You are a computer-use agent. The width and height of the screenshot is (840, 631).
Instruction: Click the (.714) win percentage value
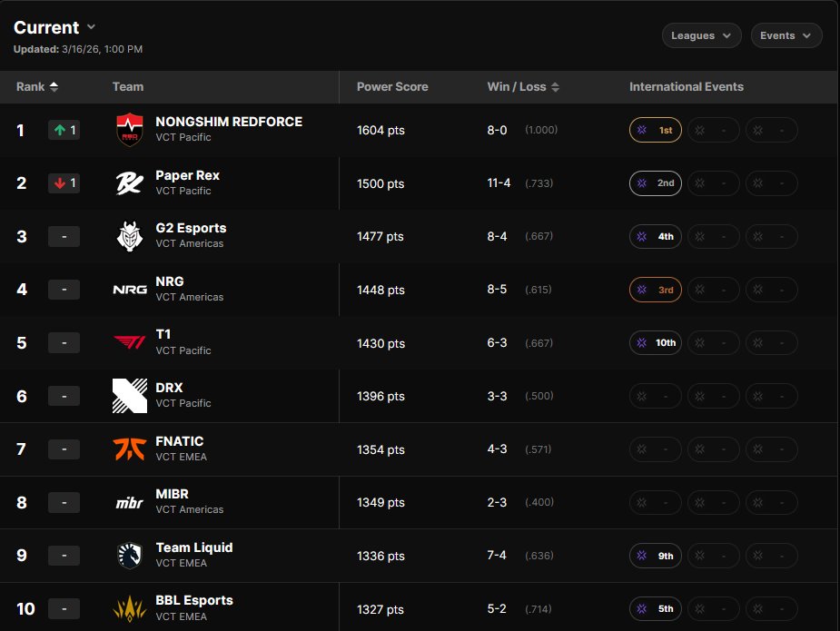539,609
